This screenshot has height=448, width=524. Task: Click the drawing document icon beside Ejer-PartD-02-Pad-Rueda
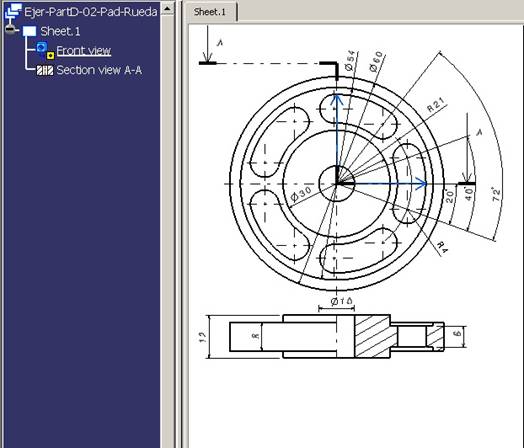tap(13, 12)
